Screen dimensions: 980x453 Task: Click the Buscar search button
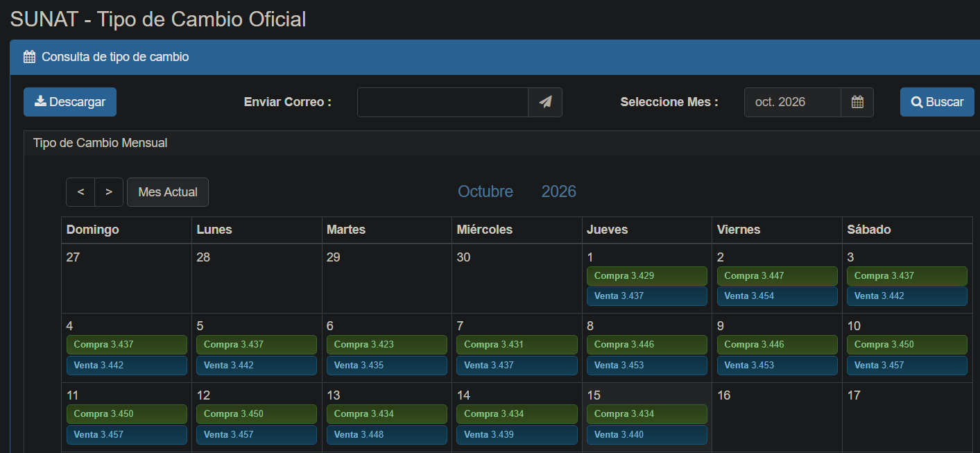point(937,102)
